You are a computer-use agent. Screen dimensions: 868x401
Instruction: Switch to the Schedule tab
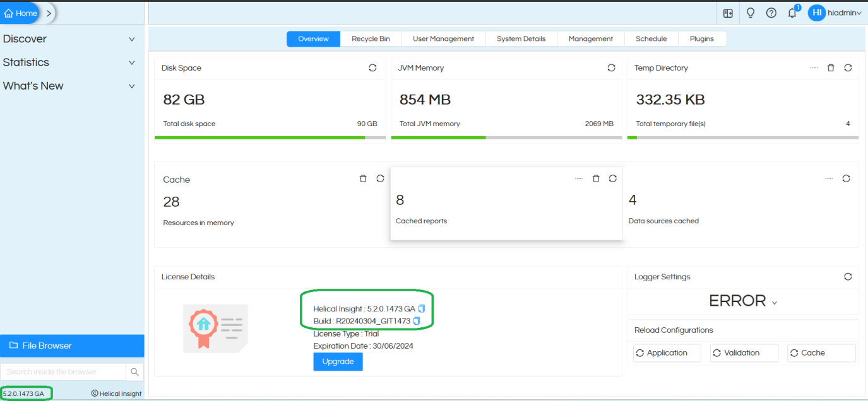tap(651, 39)
